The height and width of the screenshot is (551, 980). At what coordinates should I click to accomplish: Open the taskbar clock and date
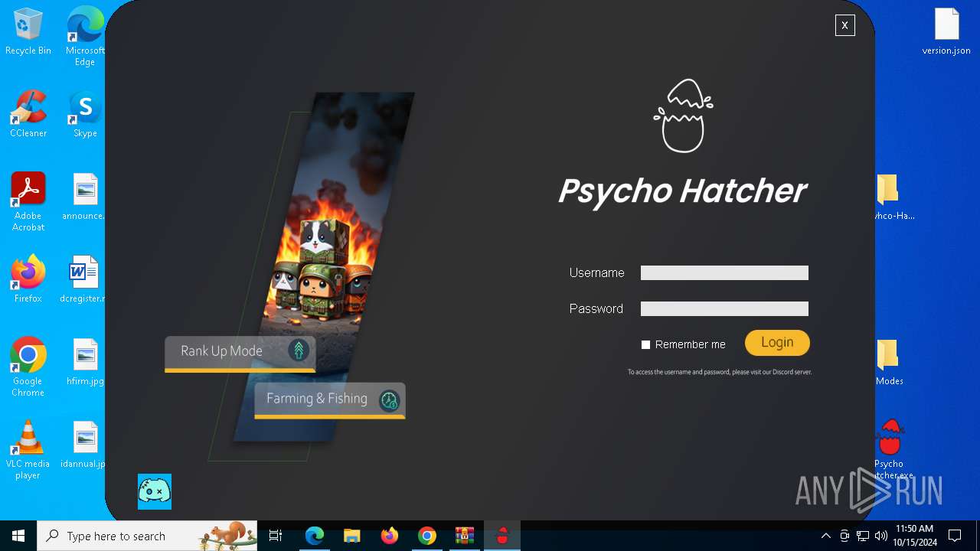pyautogui.click(x=914, y=536)
